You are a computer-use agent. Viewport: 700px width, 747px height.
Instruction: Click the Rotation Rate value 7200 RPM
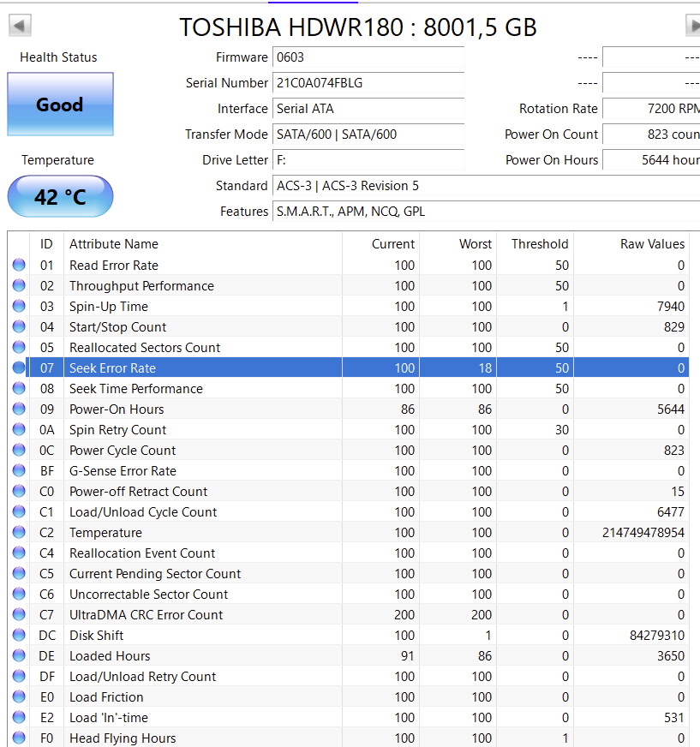tap(651, 109)
